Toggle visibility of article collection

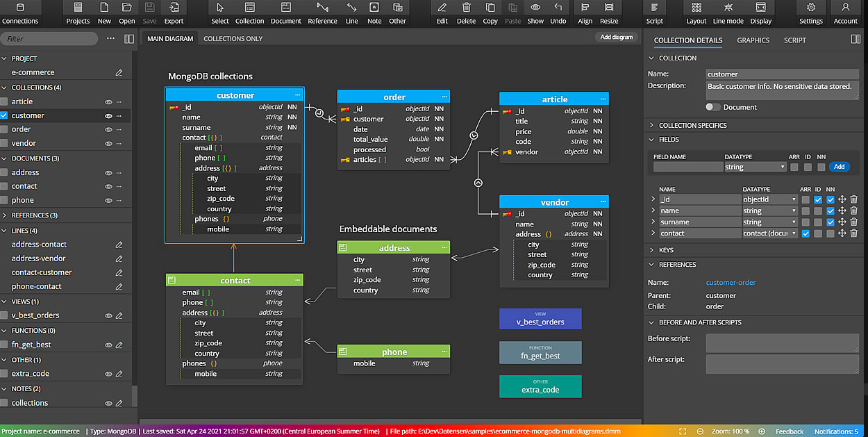coord(108,101)
